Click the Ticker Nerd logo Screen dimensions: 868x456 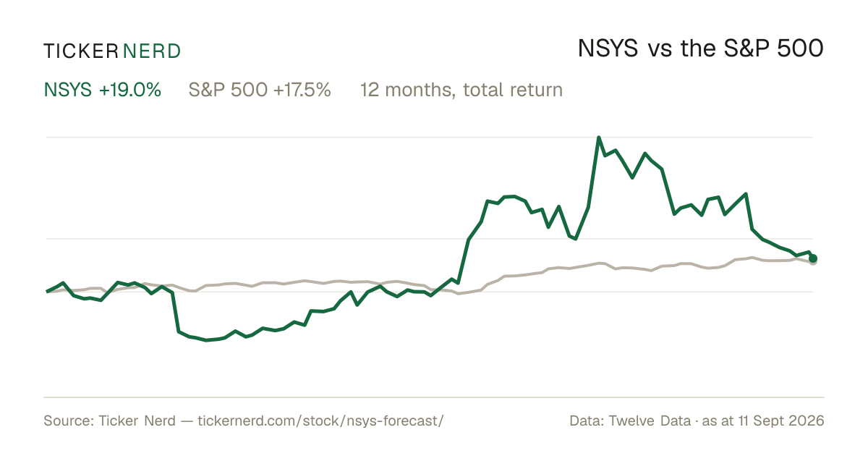coord(112,51)
